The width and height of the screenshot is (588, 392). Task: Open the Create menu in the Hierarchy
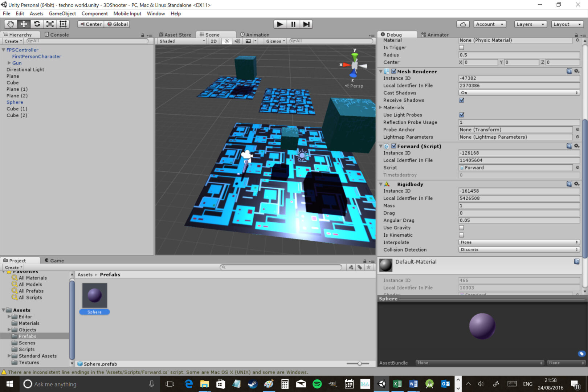[12, 41]
